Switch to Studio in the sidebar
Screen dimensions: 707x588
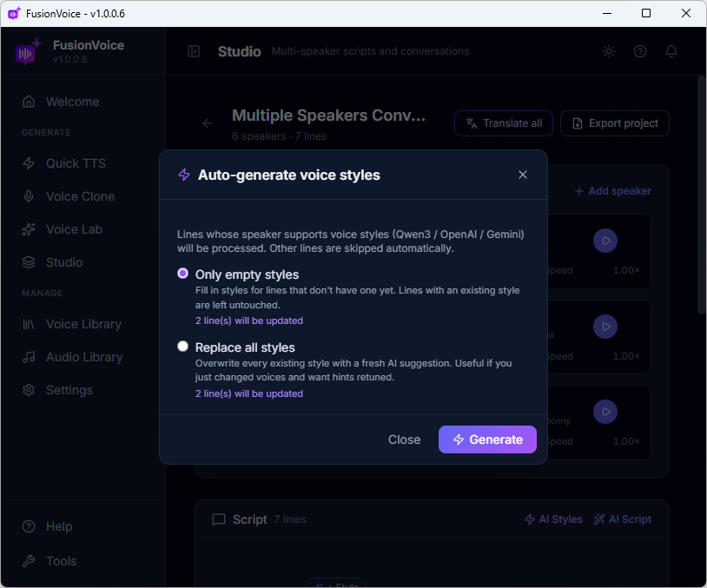tap(83, 262)
